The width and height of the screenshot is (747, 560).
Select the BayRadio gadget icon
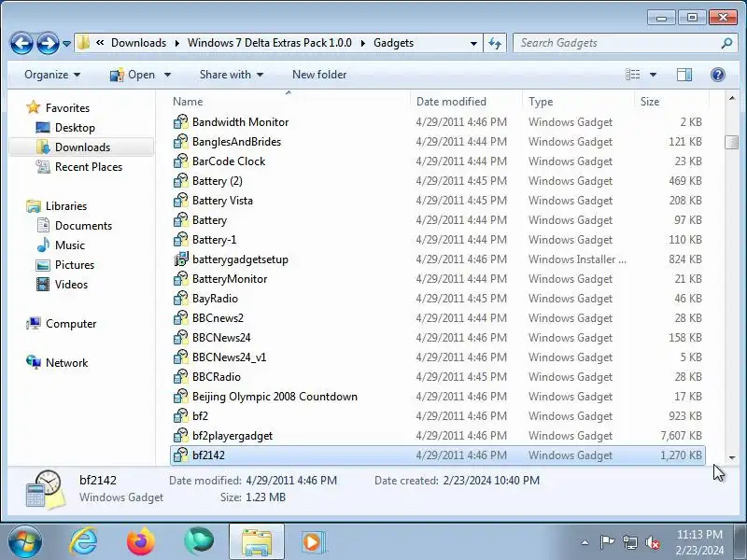tap(180, 298)
